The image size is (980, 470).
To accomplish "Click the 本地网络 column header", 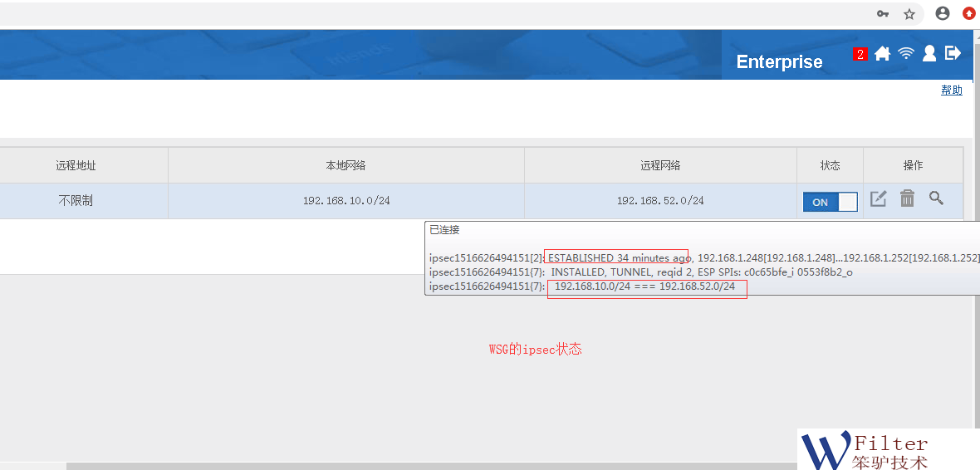I will tap(345, 165).
